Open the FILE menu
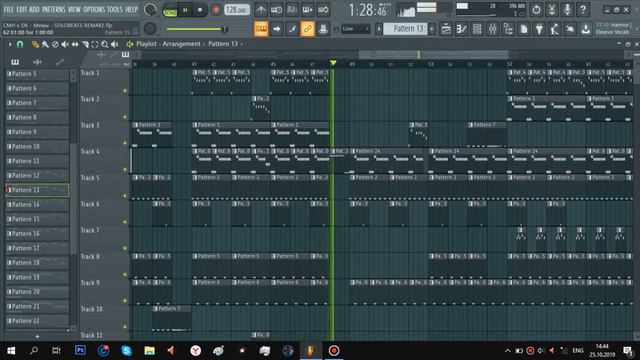This screenshot has height=360, width=640. (x=8, y=9)
